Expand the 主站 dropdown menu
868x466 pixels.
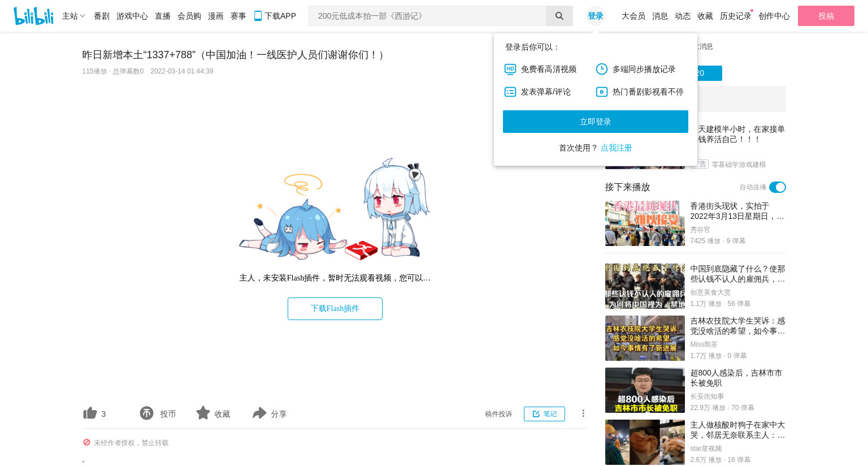click(x=73, y=16)
